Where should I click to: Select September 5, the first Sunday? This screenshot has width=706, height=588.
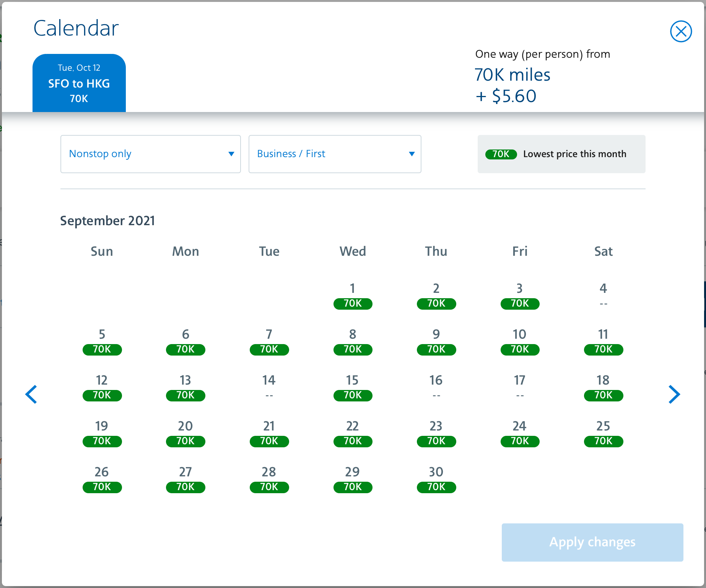tap(102, 341)
